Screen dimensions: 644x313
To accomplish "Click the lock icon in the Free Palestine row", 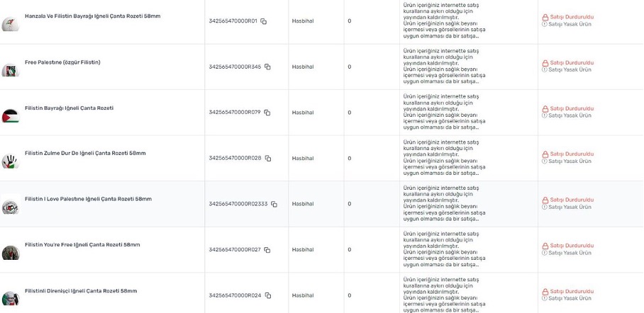I will click(x=545, y=63).
